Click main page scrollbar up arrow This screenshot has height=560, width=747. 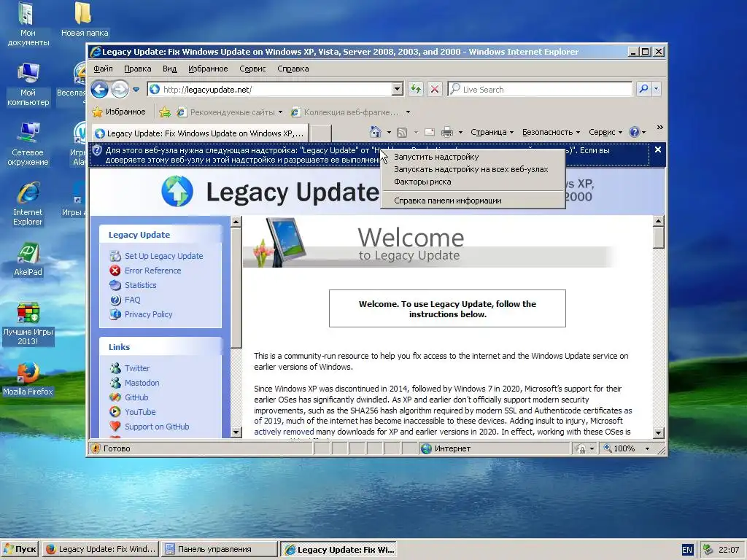[x=659, y=221]
